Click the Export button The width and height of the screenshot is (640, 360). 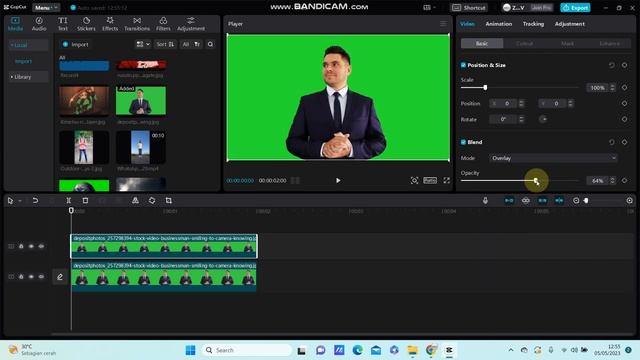[x=575, y=8]
